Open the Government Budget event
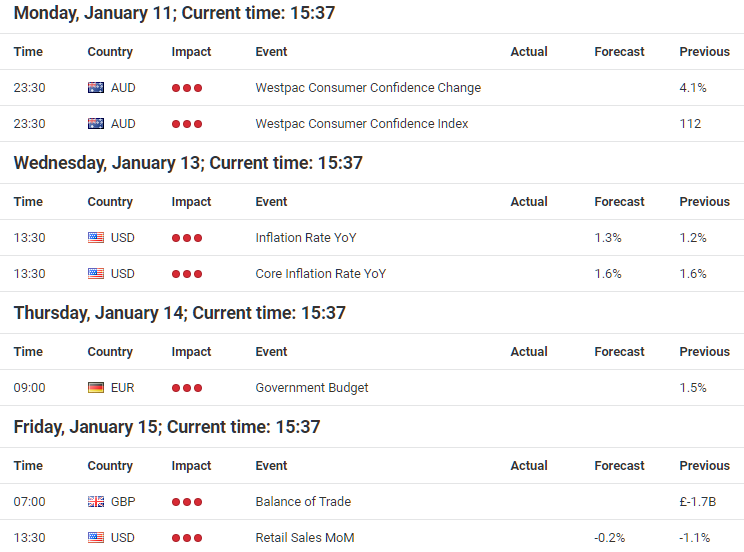Viewport: 744px width, 552px height. tap(312, 388)
